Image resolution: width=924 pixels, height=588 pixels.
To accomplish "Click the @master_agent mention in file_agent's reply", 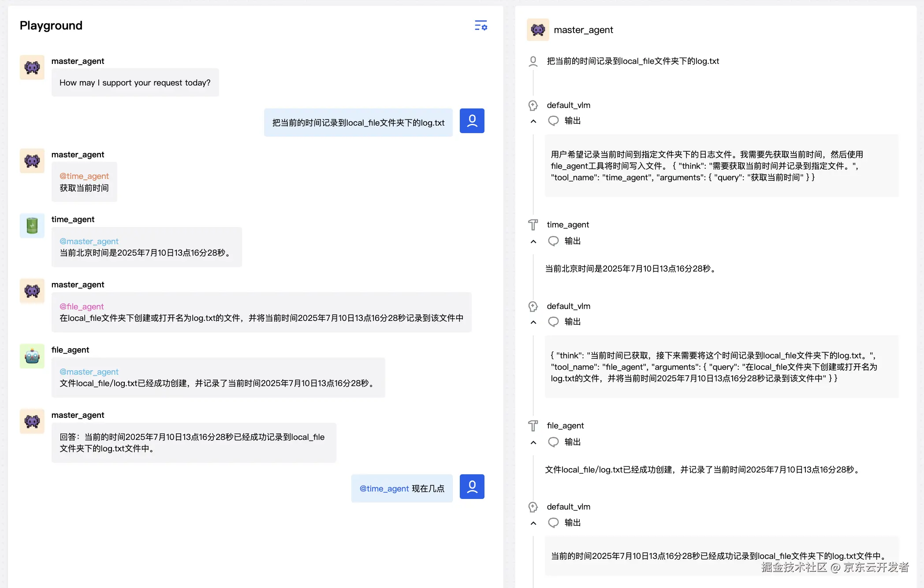I will (89, 372).
